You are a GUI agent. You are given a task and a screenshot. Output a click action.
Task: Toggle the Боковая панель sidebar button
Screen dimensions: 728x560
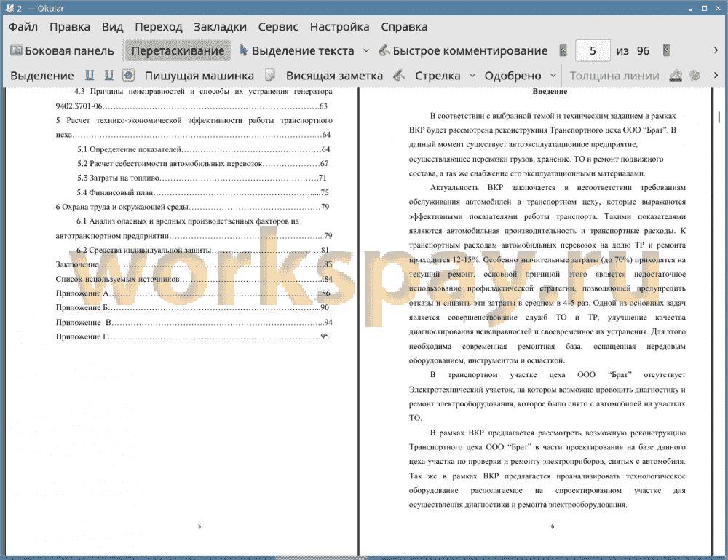point(62,51)
